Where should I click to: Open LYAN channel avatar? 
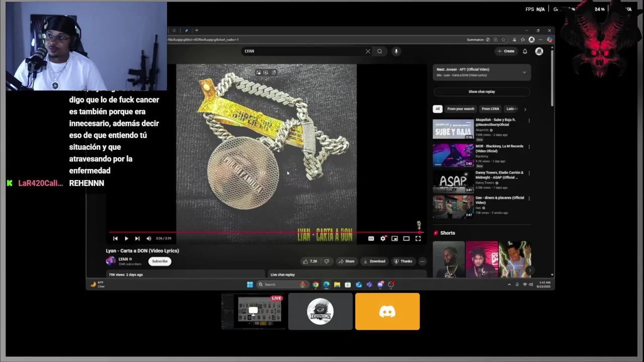click(x=111, y=260)
